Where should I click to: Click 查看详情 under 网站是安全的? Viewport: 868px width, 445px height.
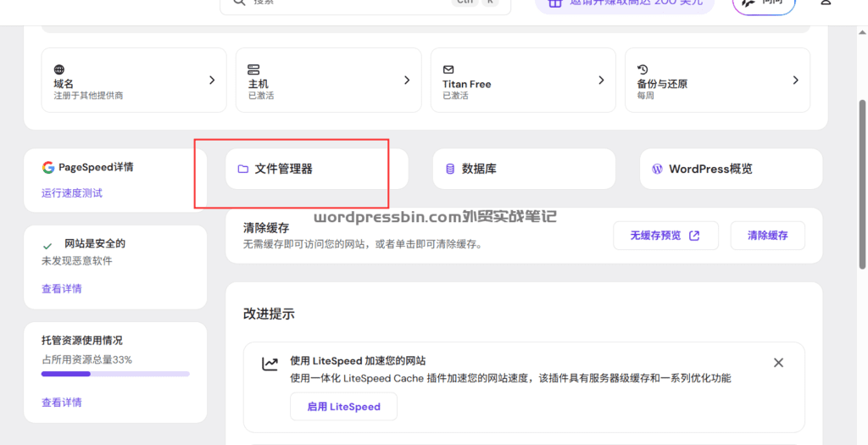pyautogui.click(x=61, y=289)
